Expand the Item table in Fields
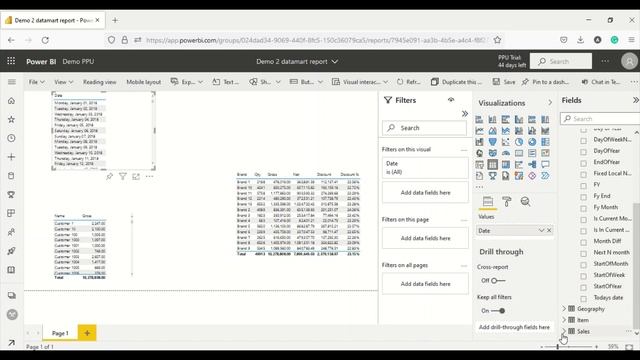The image size is (640, 360). tap(564, 320)
